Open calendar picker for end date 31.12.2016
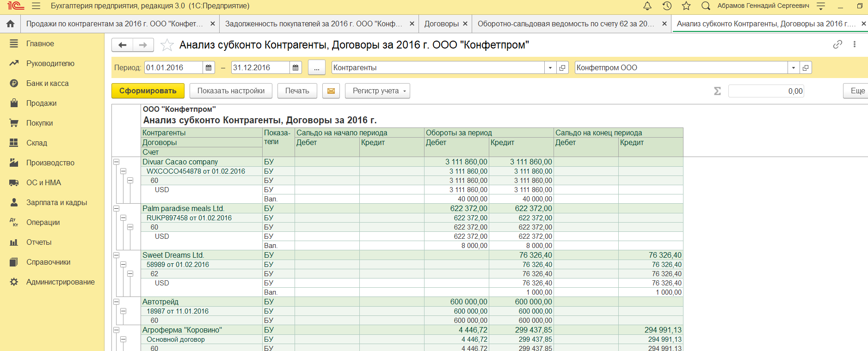This screenshot has width=868, height=351. coord(295,68)
